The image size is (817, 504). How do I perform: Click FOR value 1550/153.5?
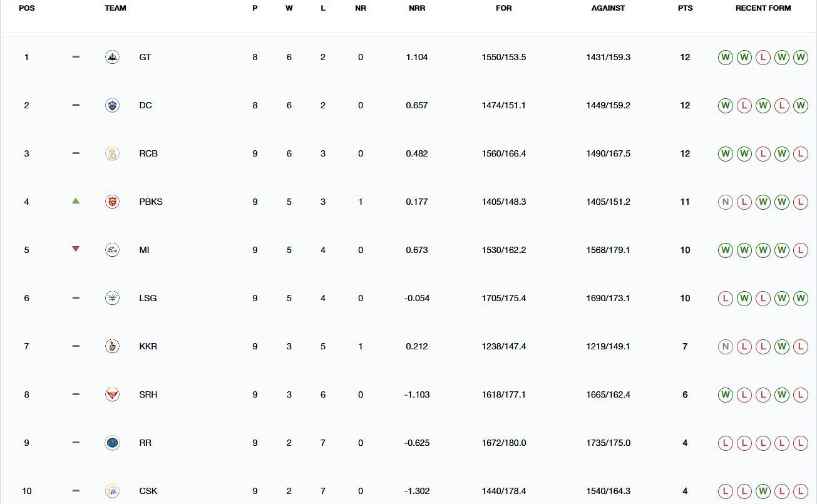coord(503,57)
